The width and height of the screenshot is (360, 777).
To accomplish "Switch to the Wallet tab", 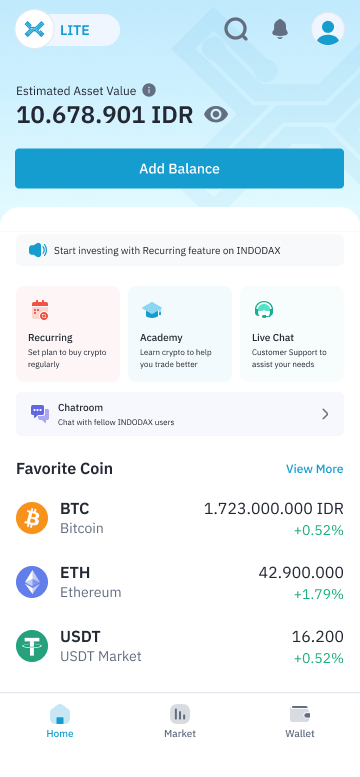I will point(300,722).
